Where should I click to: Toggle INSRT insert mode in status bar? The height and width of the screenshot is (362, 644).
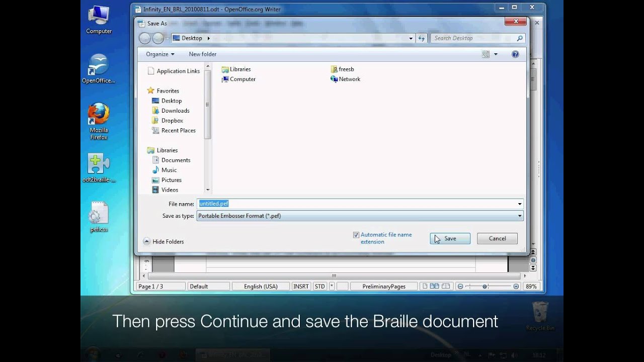click(x=301, y=287)
